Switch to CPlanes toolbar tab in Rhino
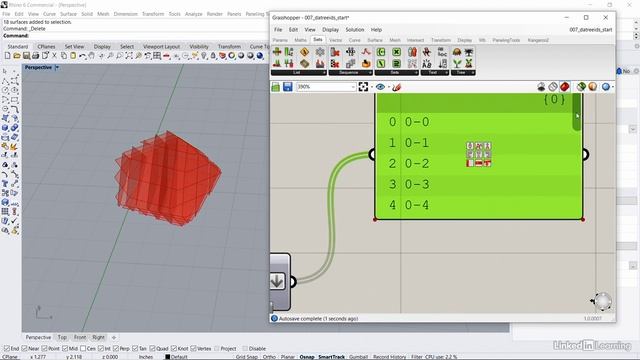The height and width of the screenshot is (360, 640). coord(46,47)
